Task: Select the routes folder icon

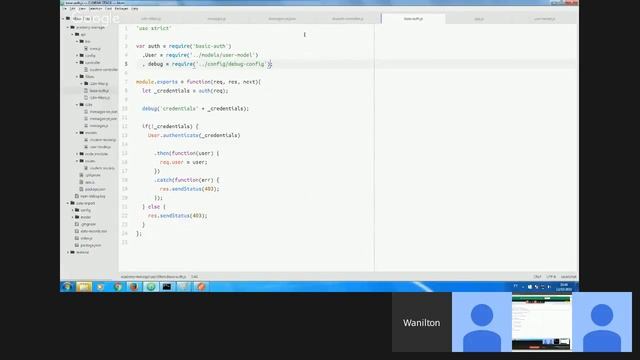Action: (82, 161)
